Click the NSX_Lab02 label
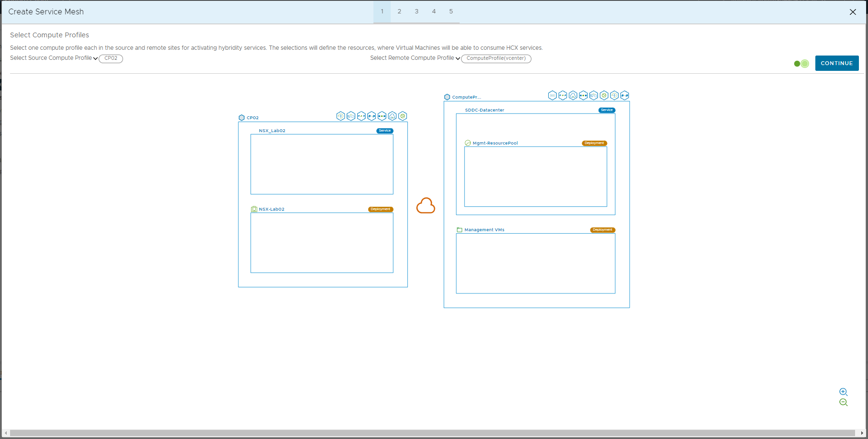868x439 pixels. (x=272, y=131)
